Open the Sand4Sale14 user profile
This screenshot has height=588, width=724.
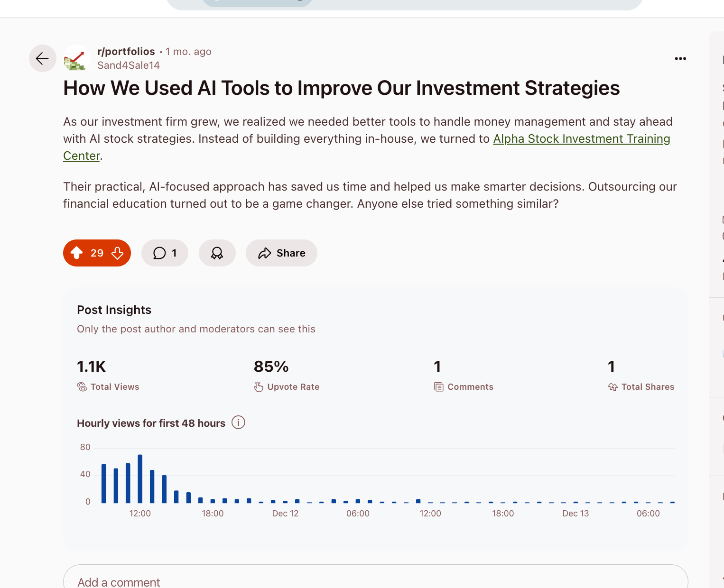[x=128, y=65]
